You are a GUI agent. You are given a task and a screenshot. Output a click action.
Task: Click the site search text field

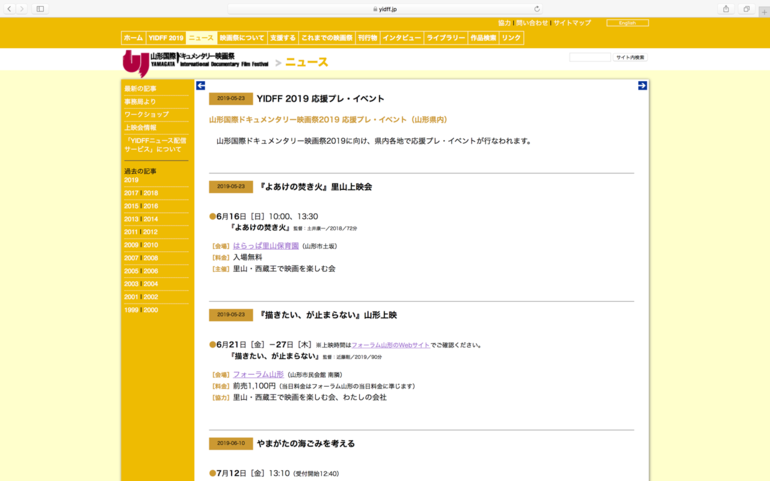589,58
